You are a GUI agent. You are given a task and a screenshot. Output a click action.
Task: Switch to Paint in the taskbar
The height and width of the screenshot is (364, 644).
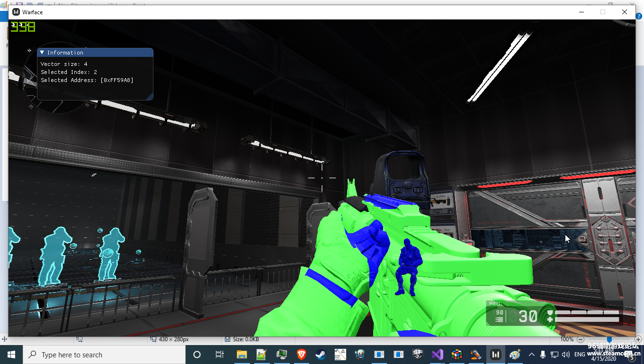click(515, 355)
